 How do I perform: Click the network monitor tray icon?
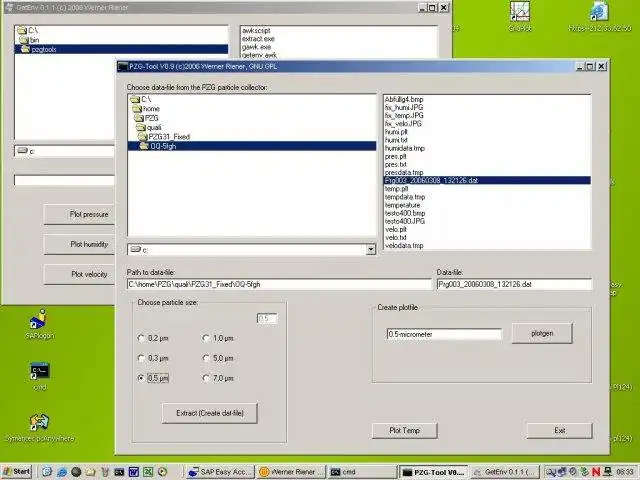click(608, 472)
